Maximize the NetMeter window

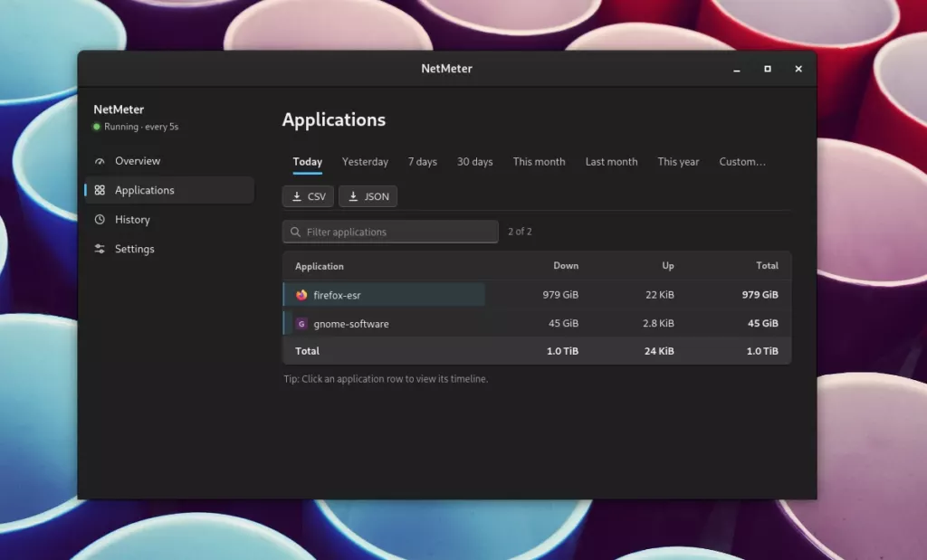(x=768, y=69)
